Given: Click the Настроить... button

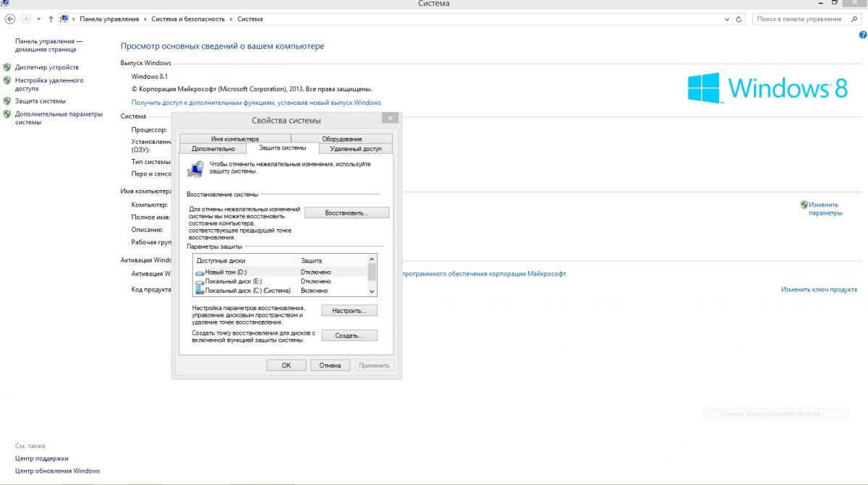Looking at the screenshot, I should click(349, 310).
